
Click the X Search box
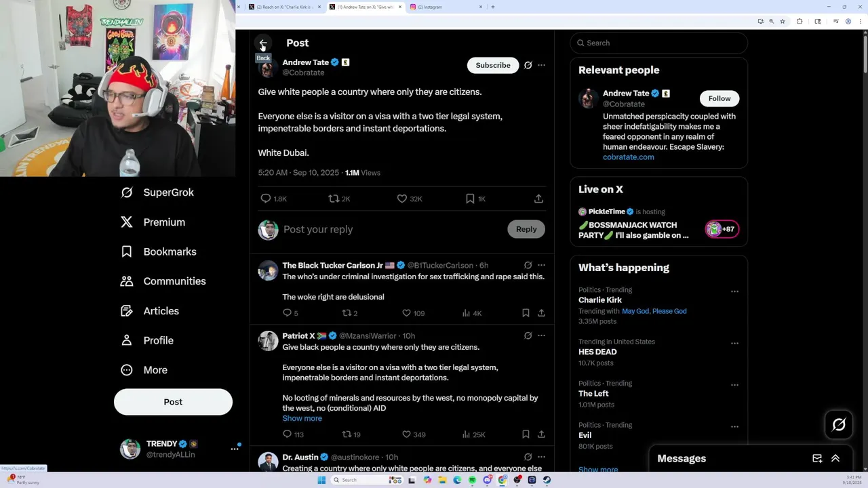point(659,43)
